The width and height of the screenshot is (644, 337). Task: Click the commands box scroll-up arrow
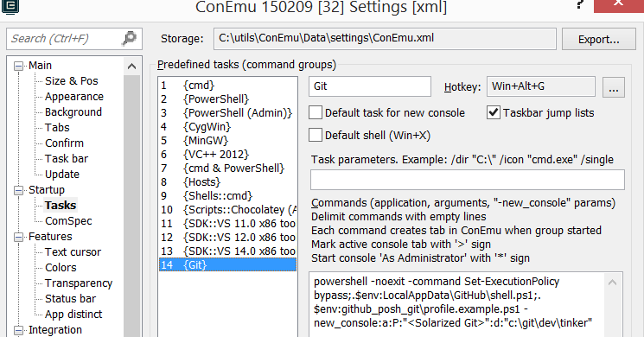(612, 283)
